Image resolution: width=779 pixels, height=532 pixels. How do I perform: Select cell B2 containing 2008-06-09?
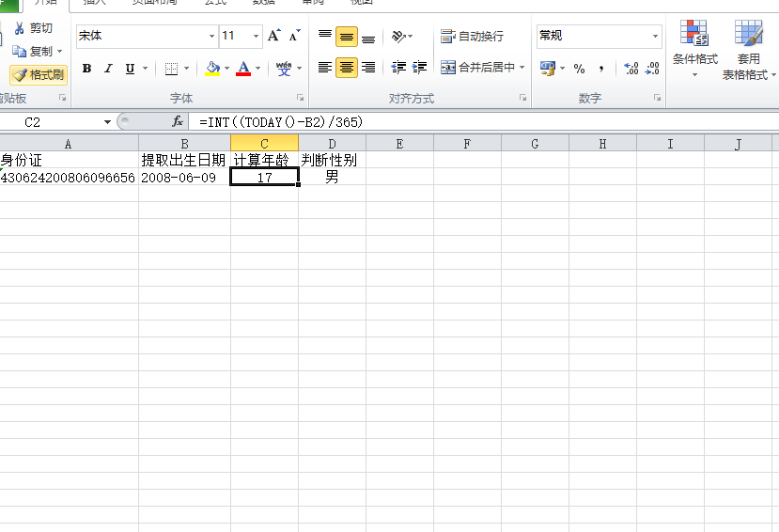(x=184, y=177)
